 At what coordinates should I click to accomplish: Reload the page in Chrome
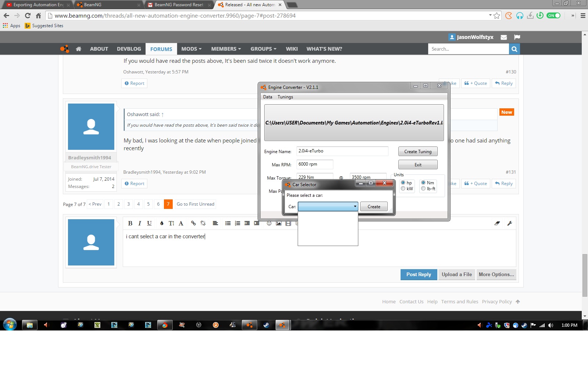tap(28, 15)
